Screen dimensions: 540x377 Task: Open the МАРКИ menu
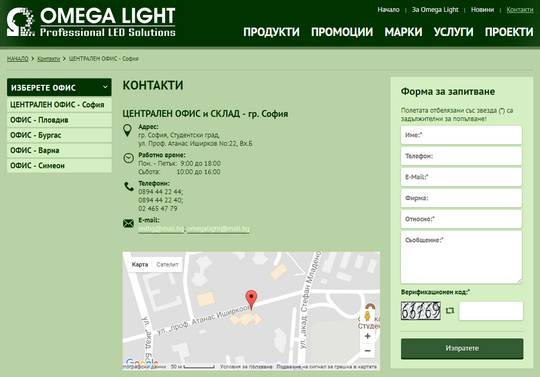(x=403, y=32)
